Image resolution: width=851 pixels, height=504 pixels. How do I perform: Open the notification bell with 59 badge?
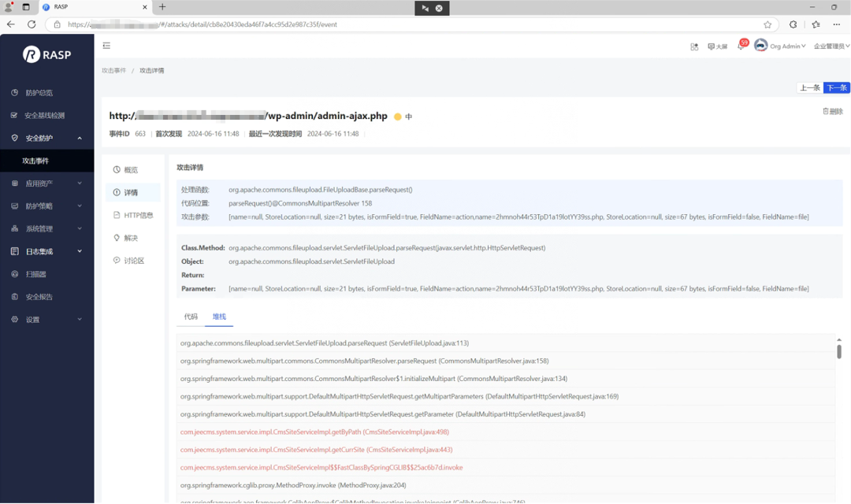pos(741,46)
